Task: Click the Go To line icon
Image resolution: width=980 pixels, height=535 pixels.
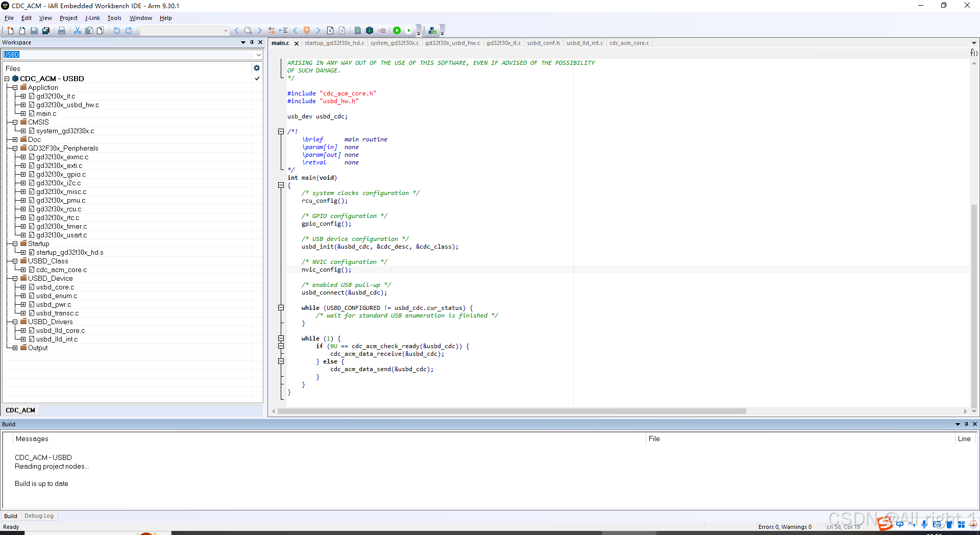Action: pos(283,31)
